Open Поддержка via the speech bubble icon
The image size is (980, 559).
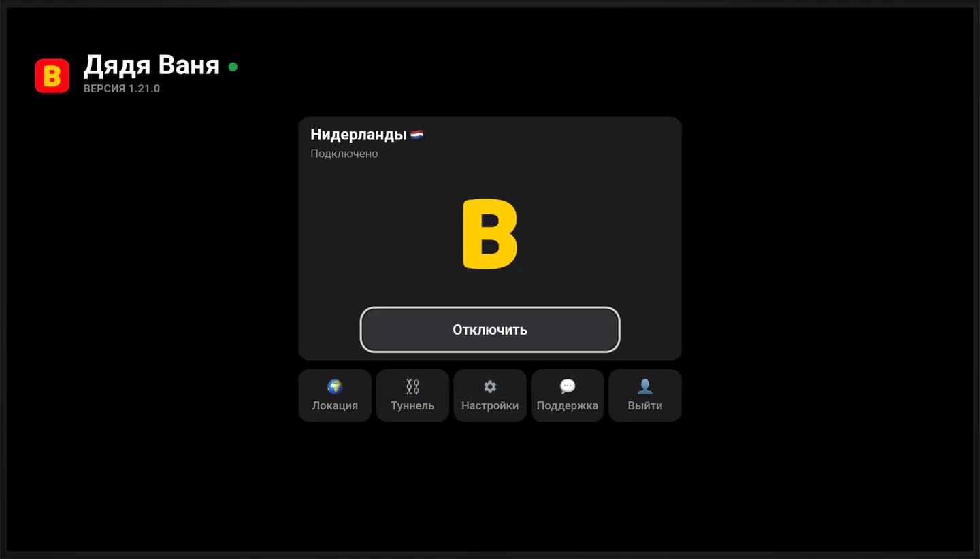(568, 387)
